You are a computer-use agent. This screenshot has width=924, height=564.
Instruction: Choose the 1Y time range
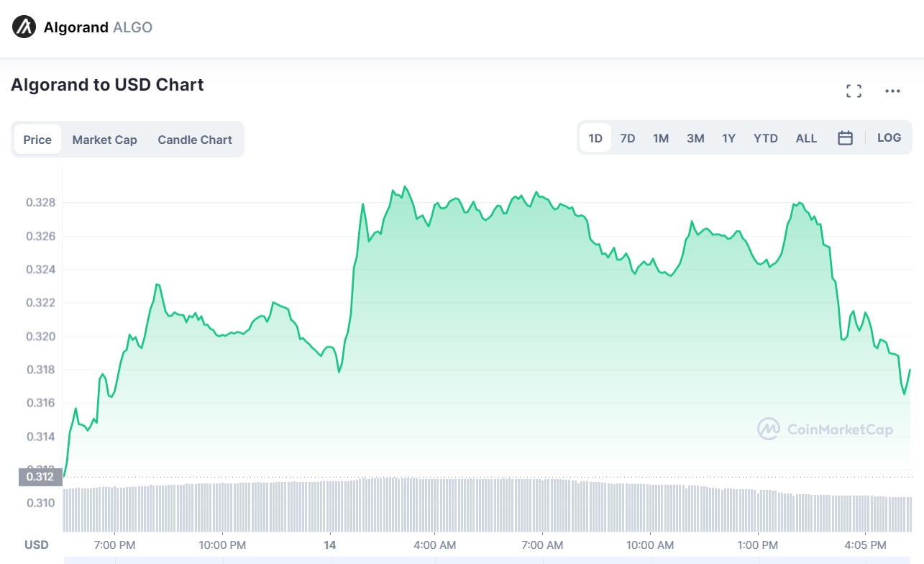[x=729, y=138]
